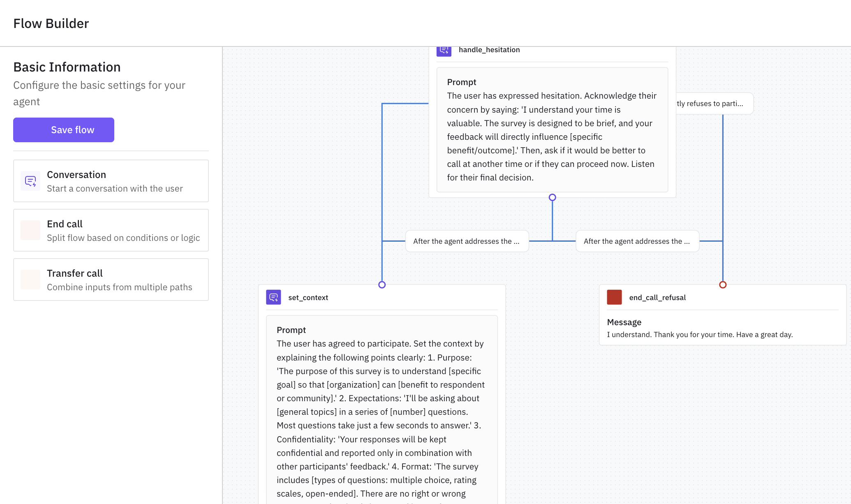Select the set_context node title
The width and height of the screenshot is (851, 504).
tap(308, 297)
